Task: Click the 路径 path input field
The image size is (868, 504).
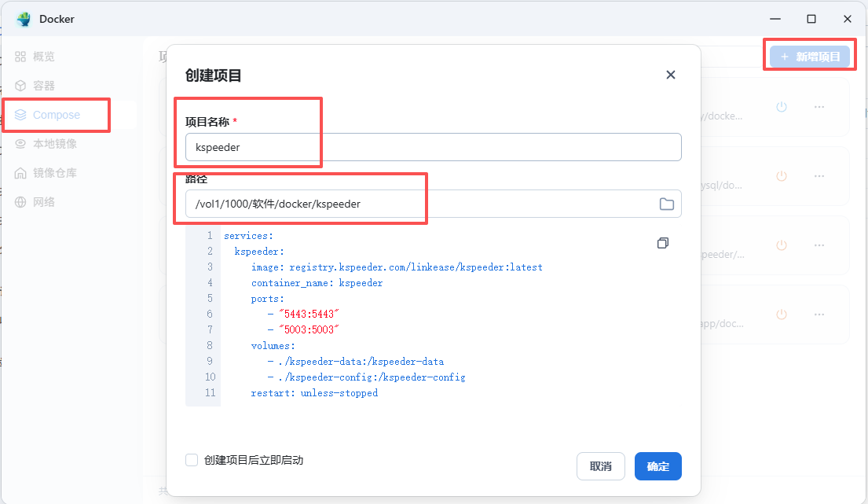Action: click(420, 204)
